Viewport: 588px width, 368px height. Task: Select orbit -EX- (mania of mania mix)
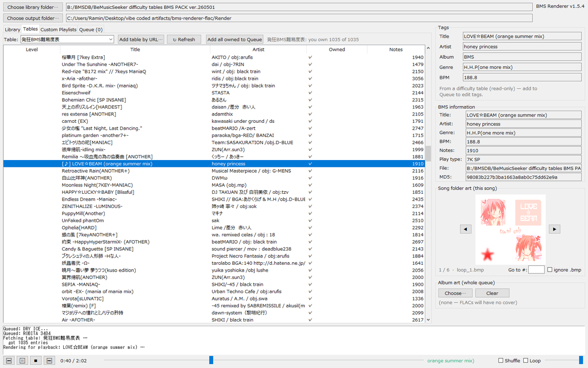(x=214, y=291)
